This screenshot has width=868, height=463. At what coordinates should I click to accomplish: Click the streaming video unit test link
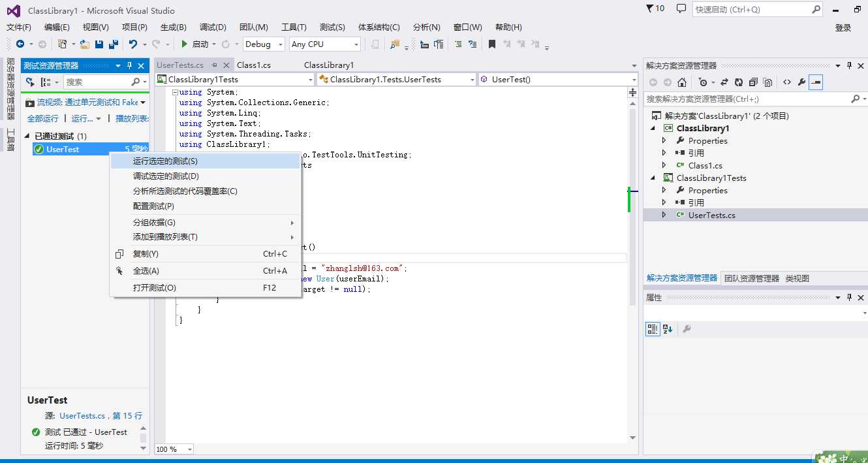[88, 102]
